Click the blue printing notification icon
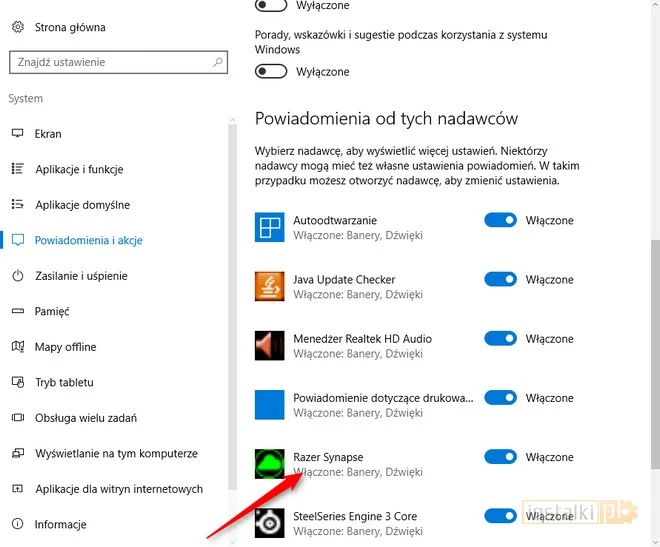The image size is (660, 547). point(270,405)
